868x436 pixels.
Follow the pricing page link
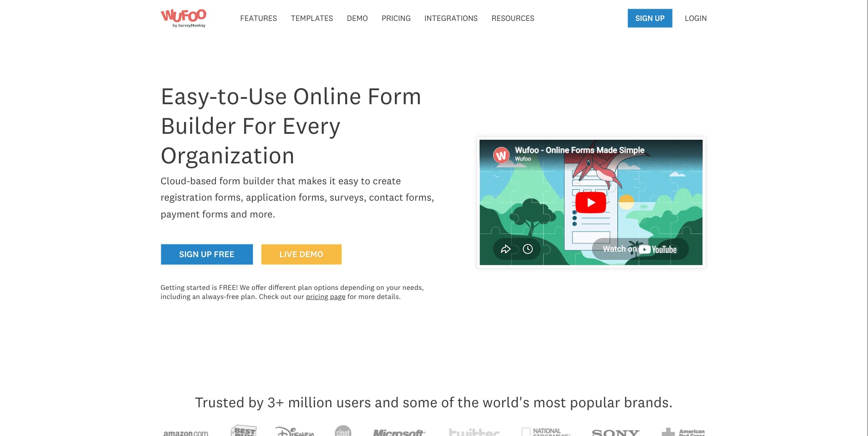coord(326,297)
